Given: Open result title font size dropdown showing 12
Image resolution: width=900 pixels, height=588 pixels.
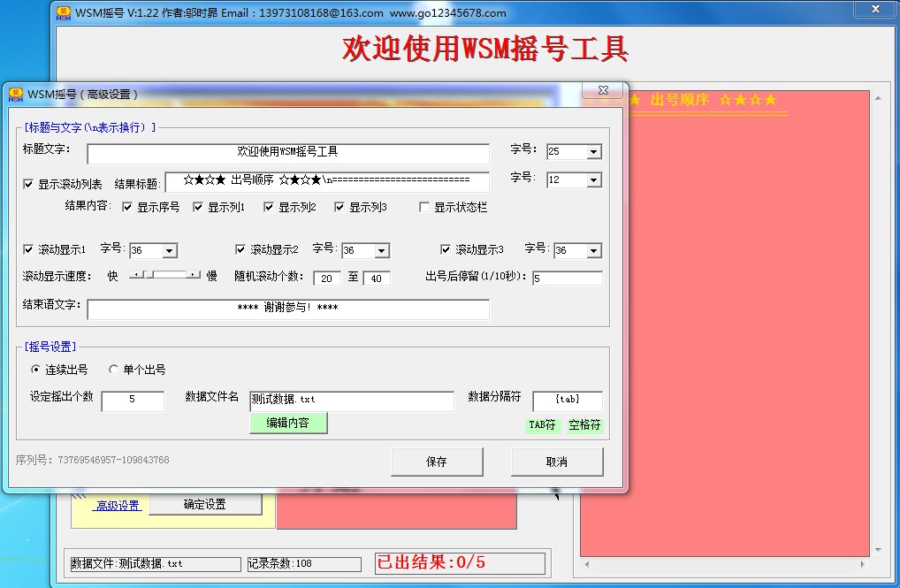Looking at the screenshot, I should click(593, 180).
